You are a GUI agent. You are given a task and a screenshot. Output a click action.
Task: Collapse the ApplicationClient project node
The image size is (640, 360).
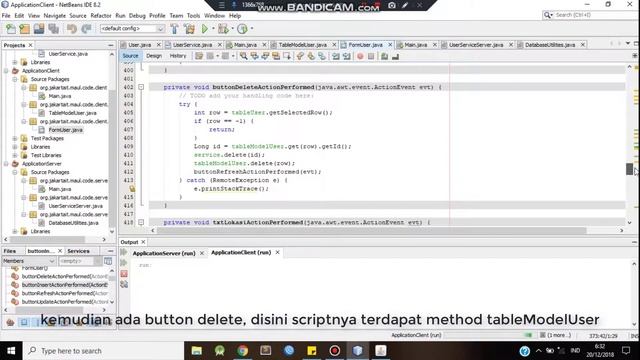6,71
